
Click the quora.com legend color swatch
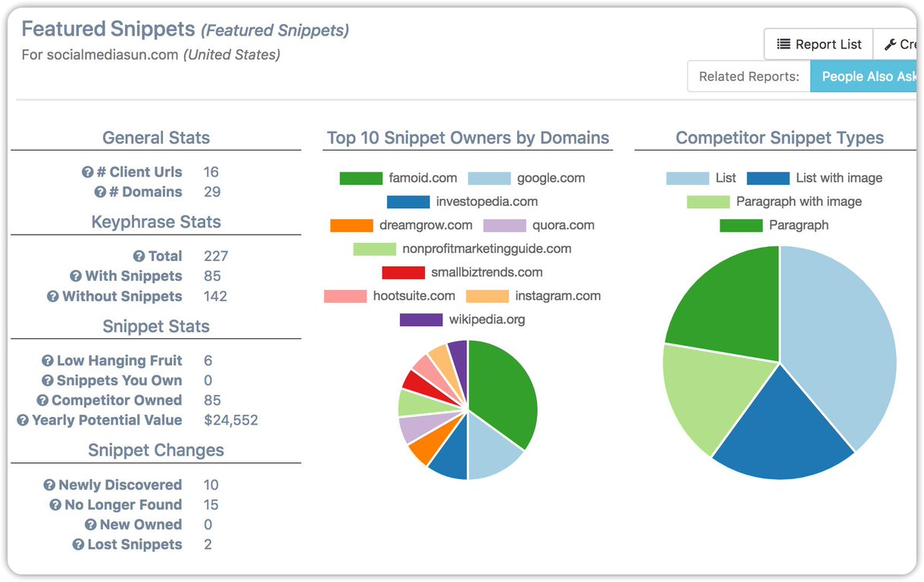pyautogui.click(x=504, y=226)
